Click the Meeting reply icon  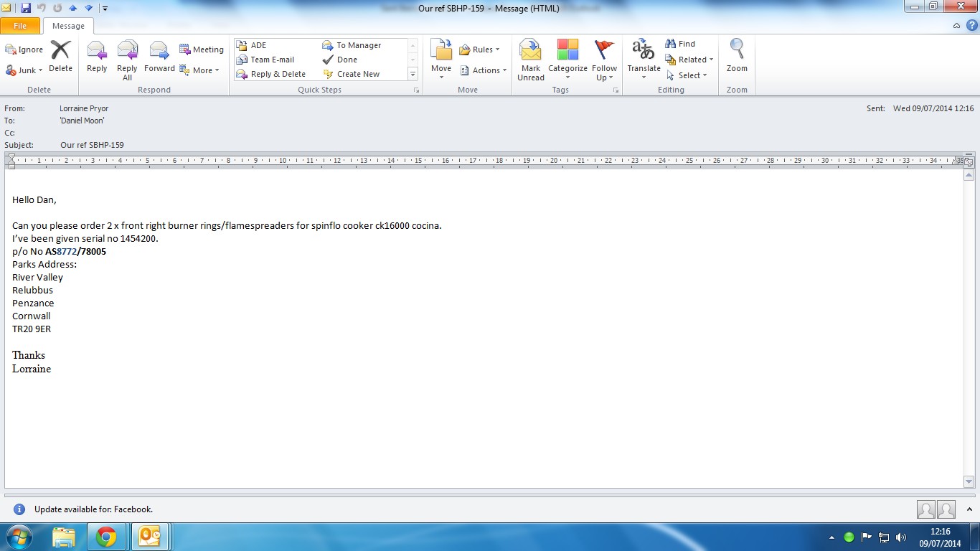pyautogui.click(x=202, y=50)
